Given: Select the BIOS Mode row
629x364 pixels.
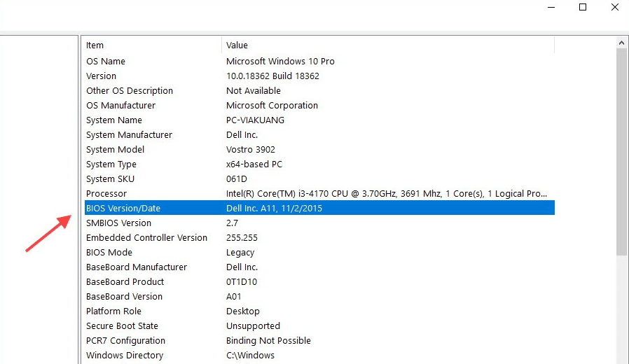Looking at the screenshot, I should tap(319, 253).
